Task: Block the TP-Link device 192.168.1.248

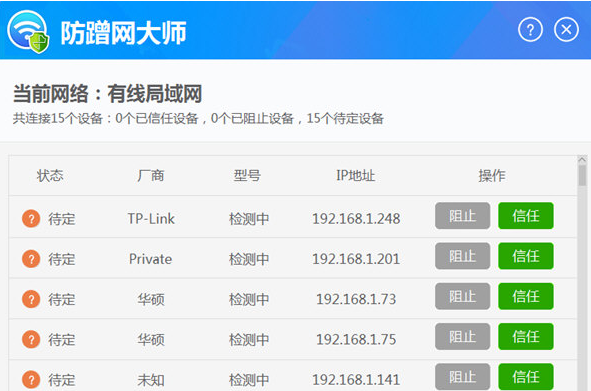Action: click(462, 216)
